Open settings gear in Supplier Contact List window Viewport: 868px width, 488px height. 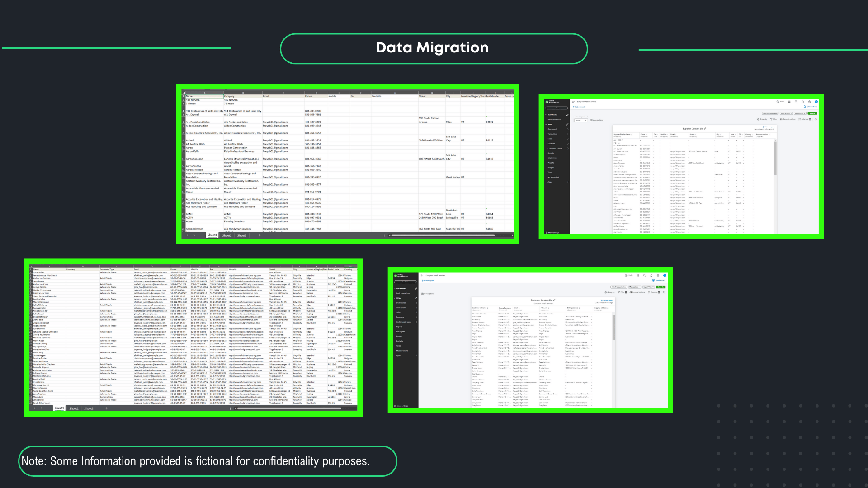click(809, 102)
